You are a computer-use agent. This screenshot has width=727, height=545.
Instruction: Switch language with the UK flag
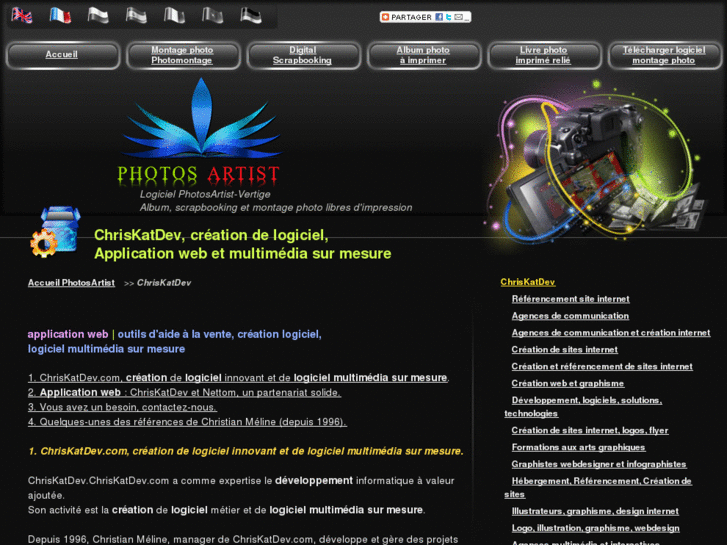click(x=22, y=15)
